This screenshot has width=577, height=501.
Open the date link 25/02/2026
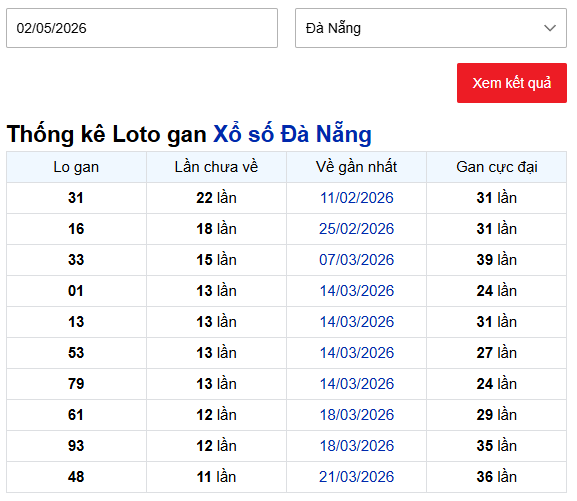coord(356,229)
